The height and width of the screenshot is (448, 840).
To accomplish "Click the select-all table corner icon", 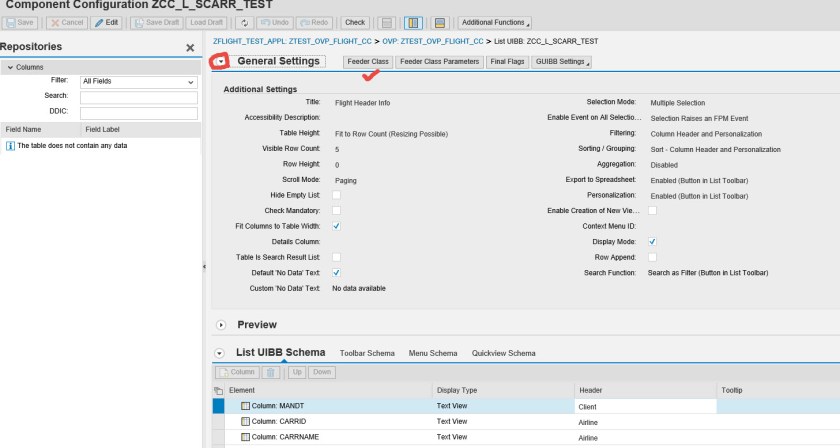I will [x=218, y=391].
